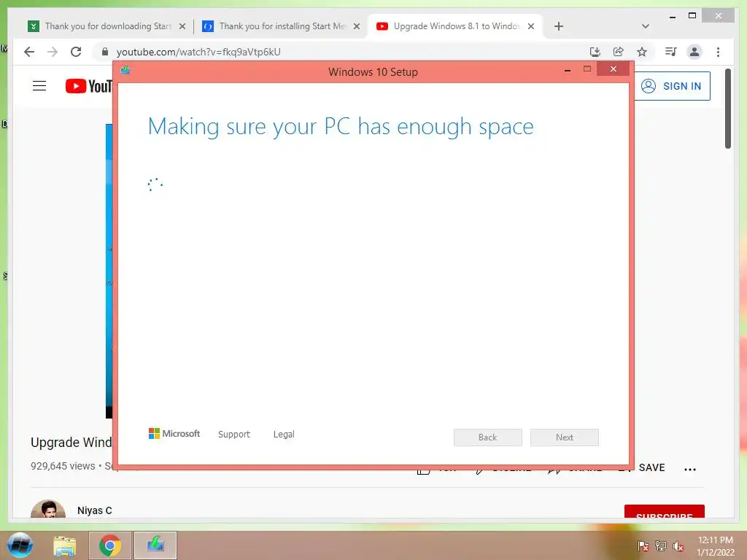This screenshot has width=747, height=560.
Task: Click the install app icon in address bar
Action: (x=595, y=52)
